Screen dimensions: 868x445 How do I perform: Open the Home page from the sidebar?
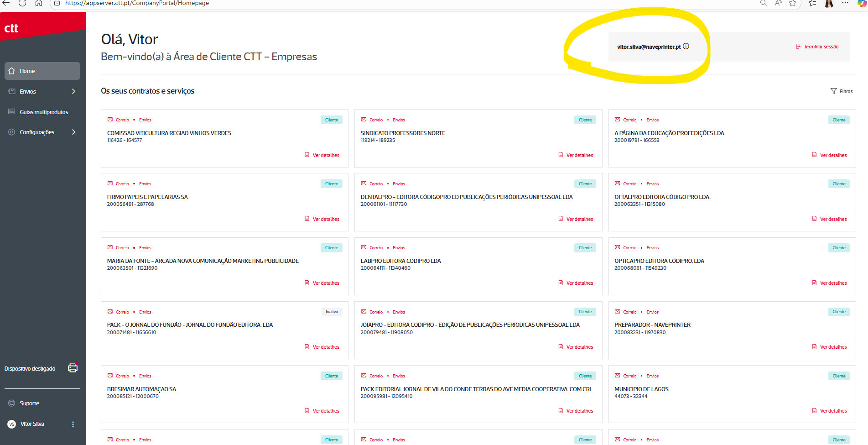click(42, 71)
